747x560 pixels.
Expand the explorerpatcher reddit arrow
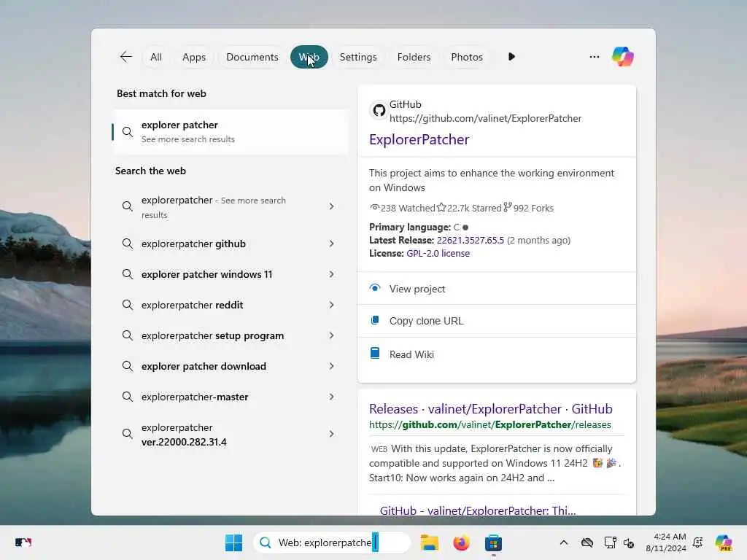click(x=332, y=305)
